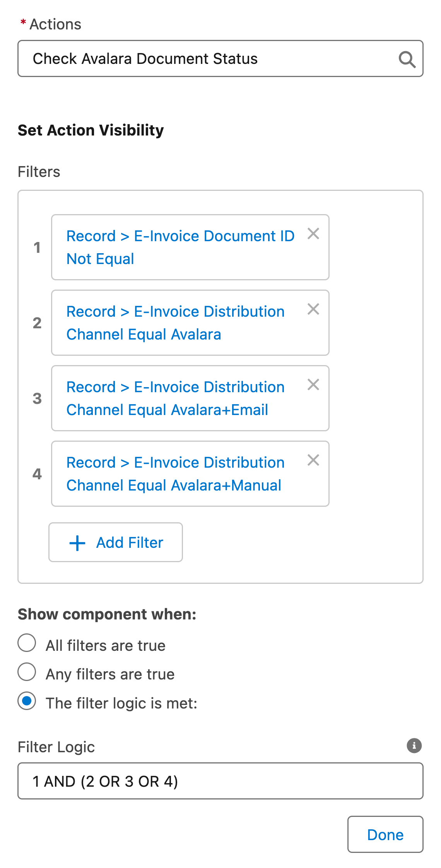Remove the filter Channel Equal Avalara+Manual
This screenshot has height=868, width=441.
tap(313, 460)
